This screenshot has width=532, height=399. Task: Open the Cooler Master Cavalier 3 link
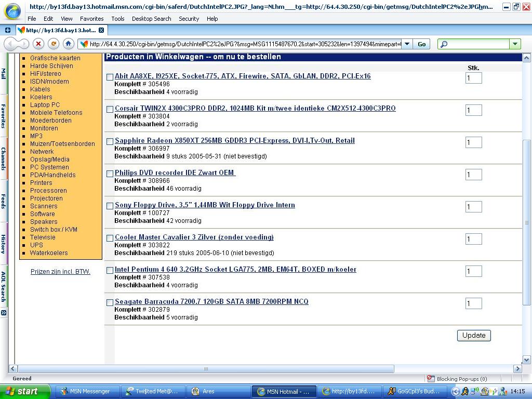[x=194, y=237]
